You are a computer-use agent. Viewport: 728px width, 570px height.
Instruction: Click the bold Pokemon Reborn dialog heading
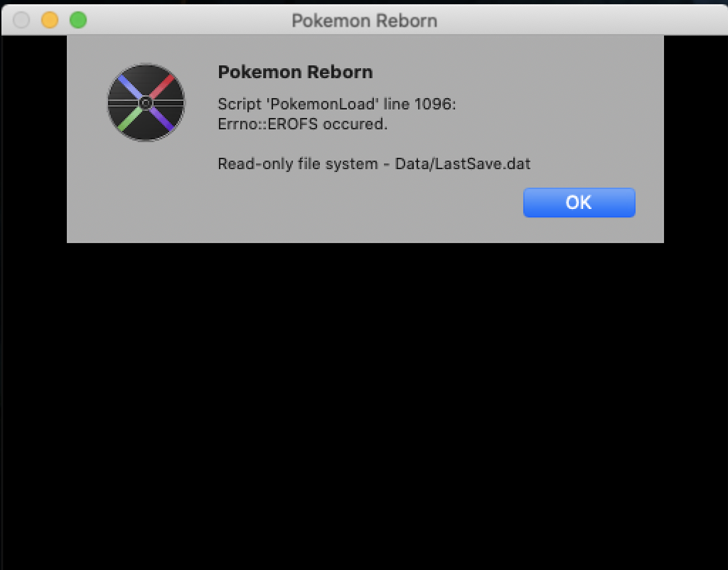(x=295, y=72)
